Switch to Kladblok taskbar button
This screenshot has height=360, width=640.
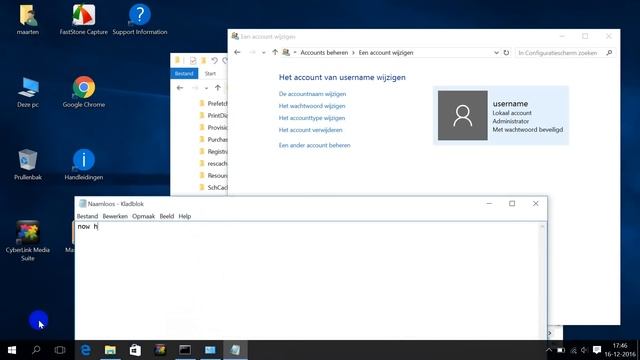235,350
